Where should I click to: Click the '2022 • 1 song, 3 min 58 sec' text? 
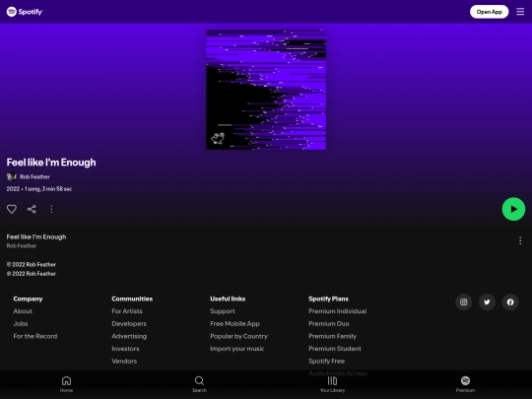(39, 189)
